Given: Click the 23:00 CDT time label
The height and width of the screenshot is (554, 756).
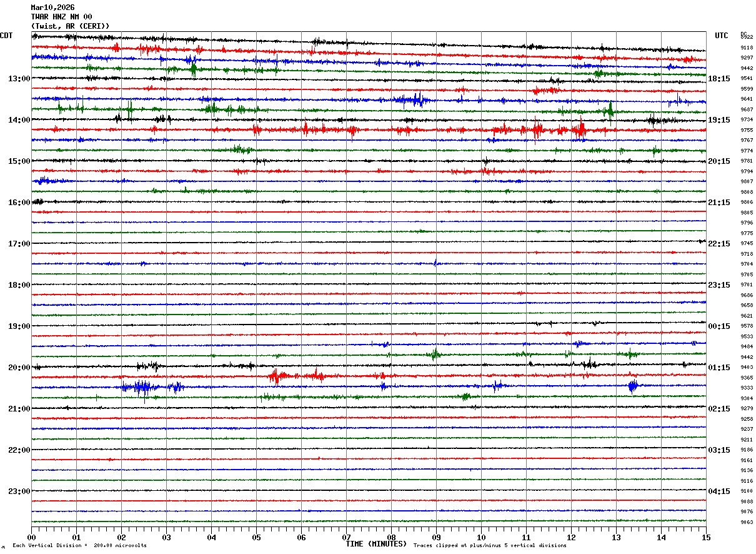Looking at the screenshot, I should click(19, 491).
